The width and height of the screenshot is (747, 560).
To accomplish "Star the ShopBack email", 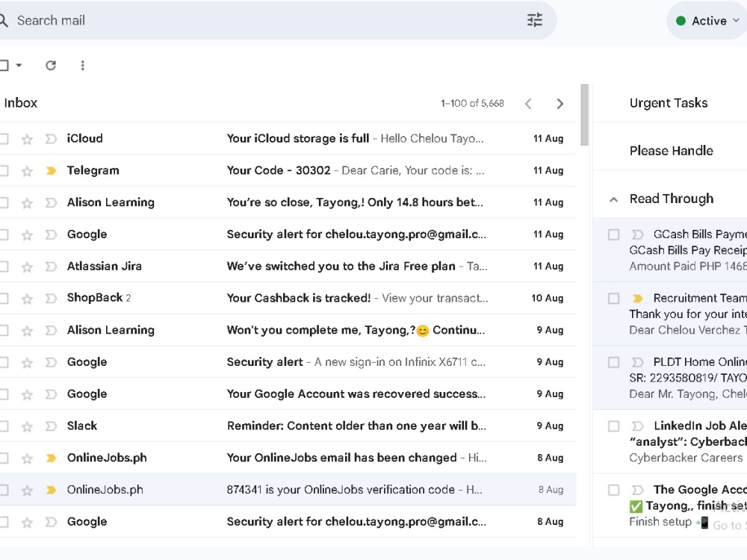I will [27, 299].
